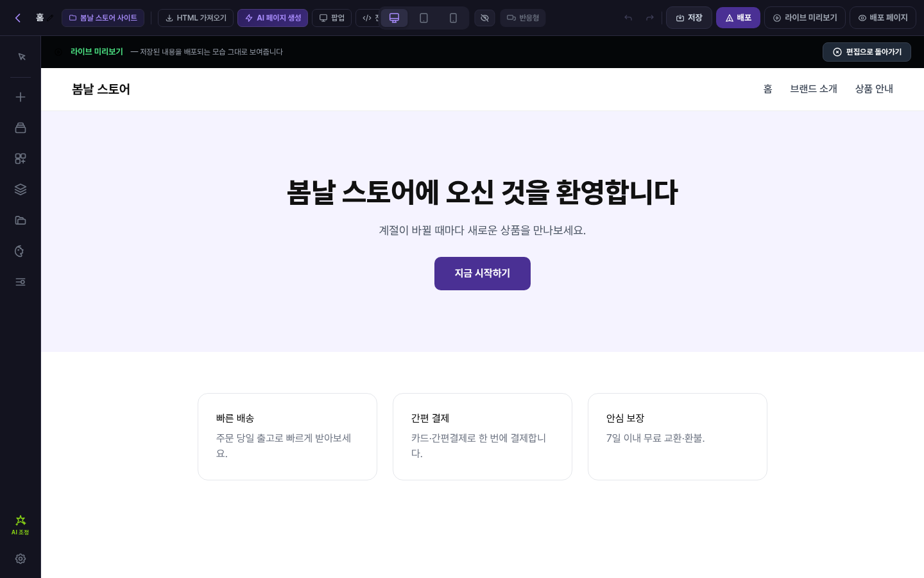This screenshot has height=578, width=924.
Task: Toggle the 반응형 responsive button
Action: [x=523, y=18]
